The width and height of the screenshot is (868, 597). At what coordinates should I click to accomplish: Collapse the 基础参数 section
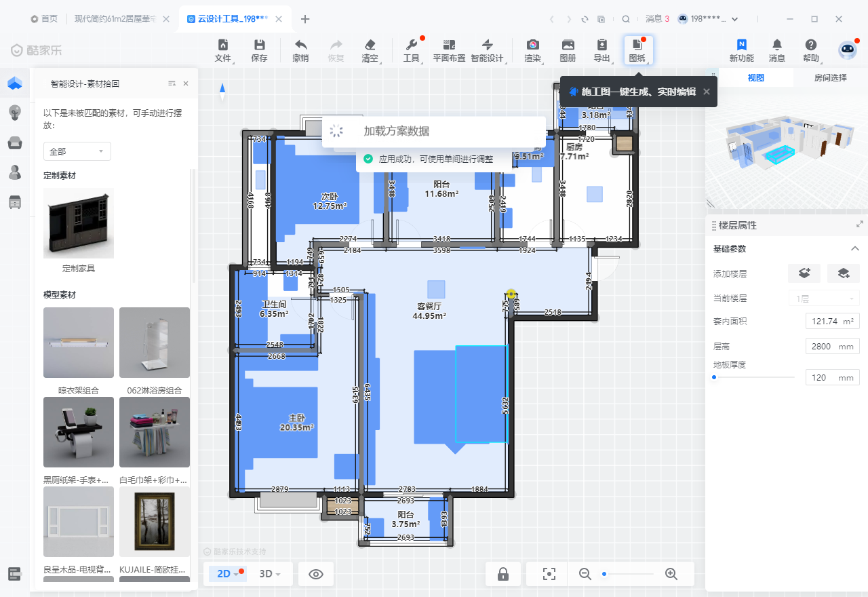point(855,249)
